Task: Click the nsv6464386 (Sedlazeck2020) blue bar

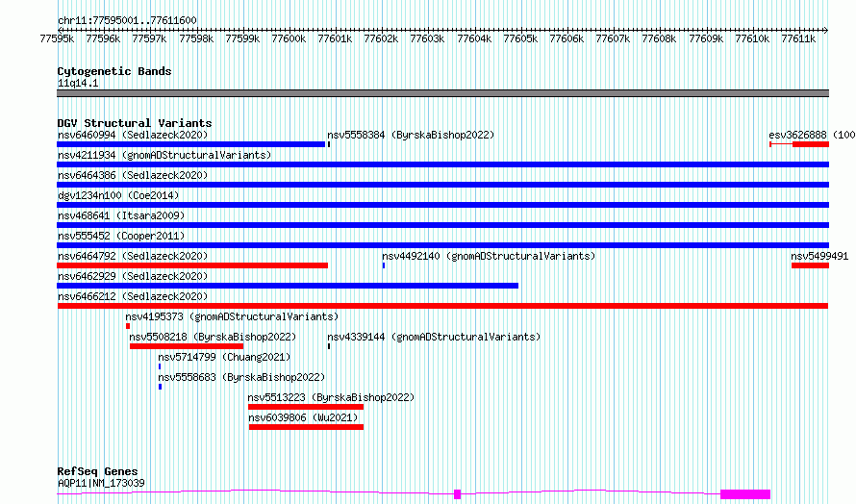Action: [x=442, y=185]
